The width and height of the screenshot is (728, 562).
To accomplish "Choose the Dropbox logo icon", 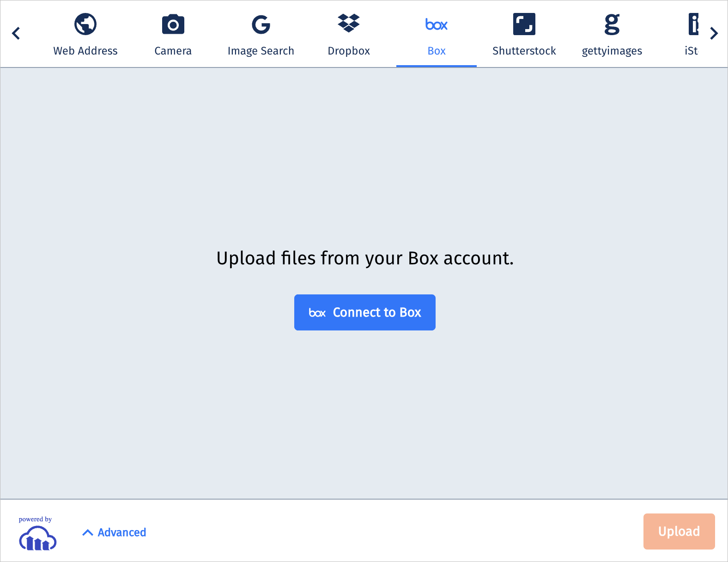I will pyautogui.click(x=349, y=23).
